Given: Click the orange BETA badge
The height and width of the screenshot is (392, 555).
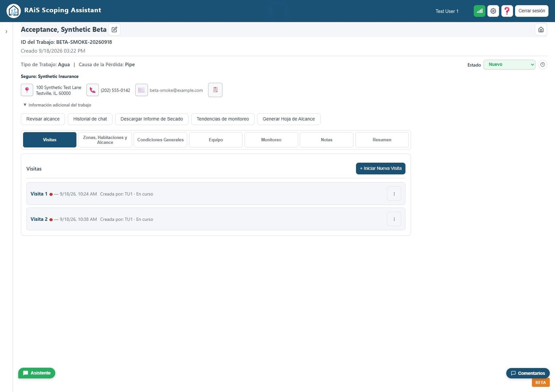Looking at the screenshot, I should click(x=540, y=383).
